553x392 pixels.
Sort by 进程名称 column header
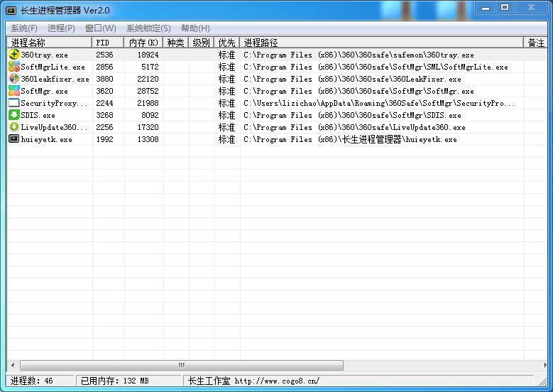pyautogui.click(x=50, y=43)
